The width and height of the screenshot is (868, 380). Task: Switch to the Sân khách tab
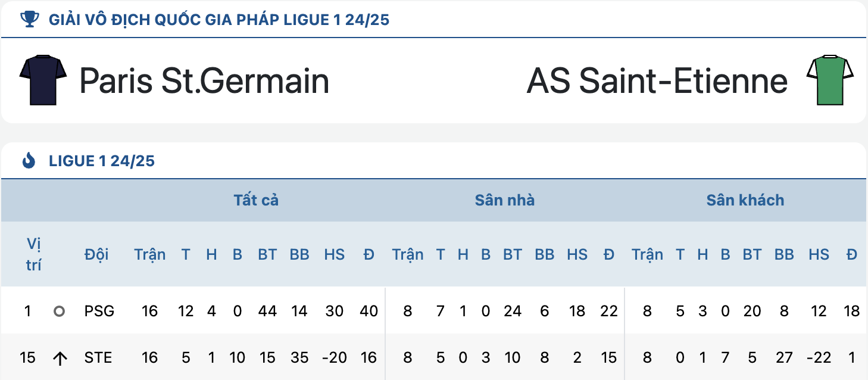click(745, 200)
